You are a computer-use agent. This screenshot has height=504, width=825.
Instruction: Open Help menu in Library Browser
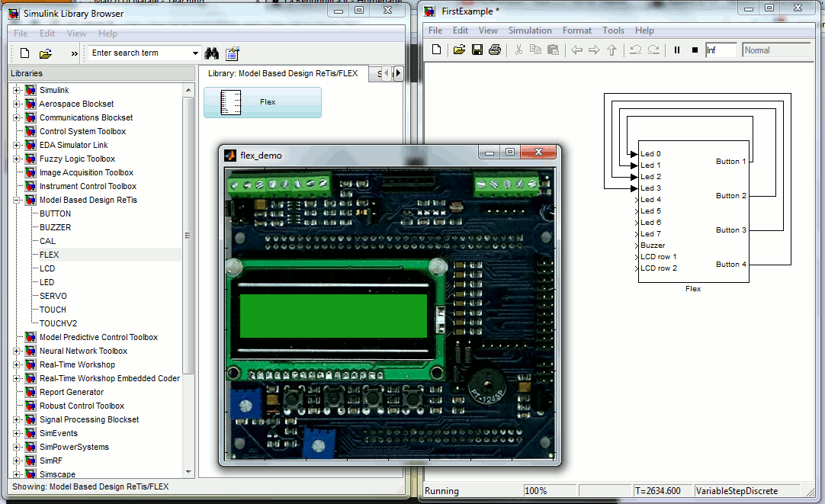[x=108, y=33]
